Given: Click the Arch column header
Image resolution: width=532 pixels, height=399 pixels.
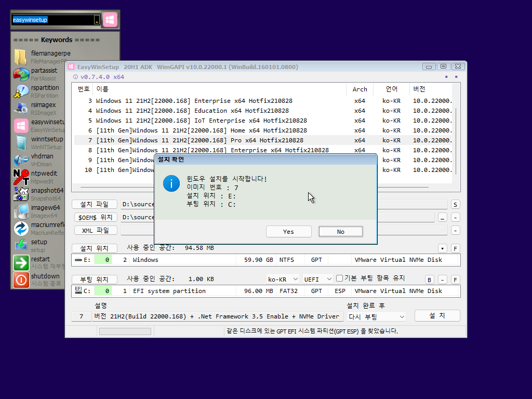Looking at the screenshot, I should [360, 89].
